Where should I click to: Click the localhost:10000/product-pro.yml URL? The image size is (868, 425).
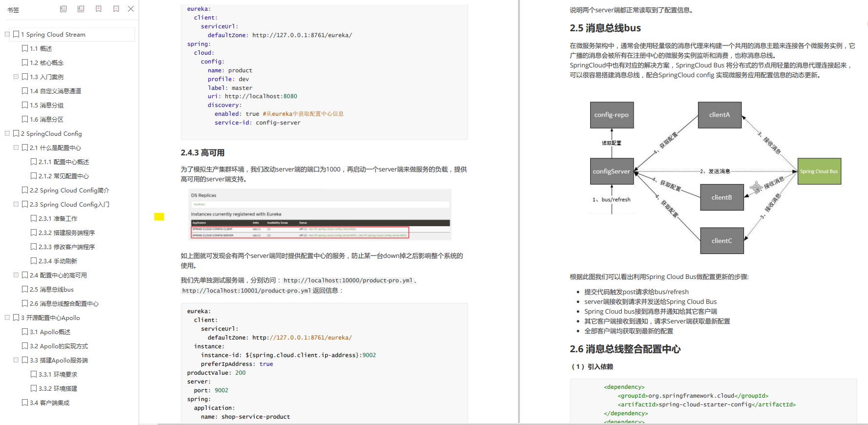pos(348,280)
